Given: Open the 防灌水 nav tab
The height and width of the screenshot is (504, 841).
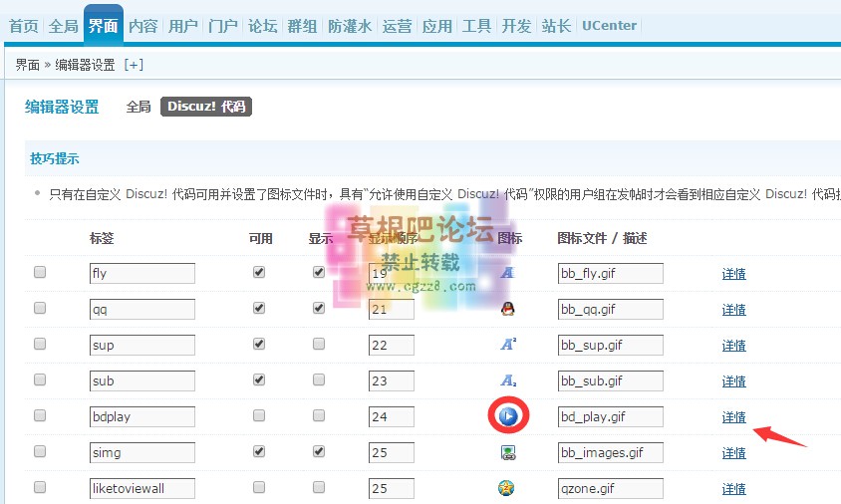Looking at the screenshot, I should pyautogui.click(x=350, y=26).
